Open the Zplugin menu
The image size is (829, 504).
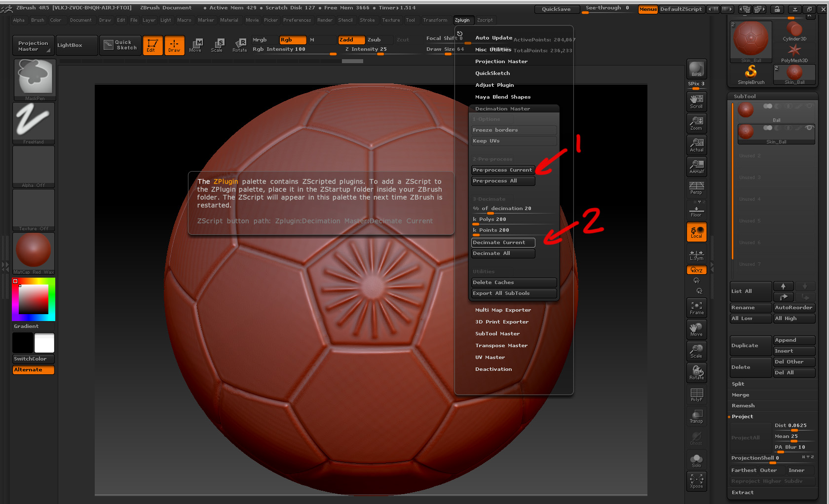tap(462, 20)
